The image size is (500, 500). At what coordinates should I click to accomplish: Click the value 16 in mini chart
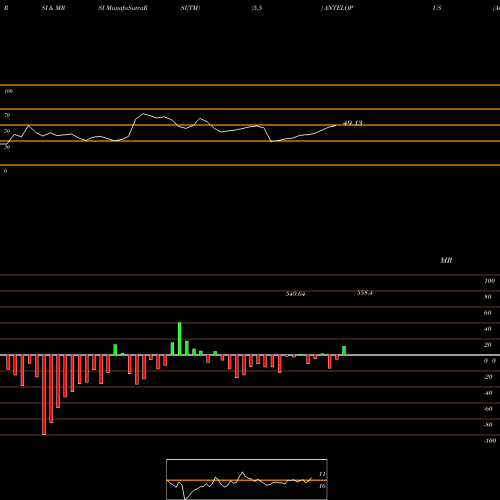322,486
